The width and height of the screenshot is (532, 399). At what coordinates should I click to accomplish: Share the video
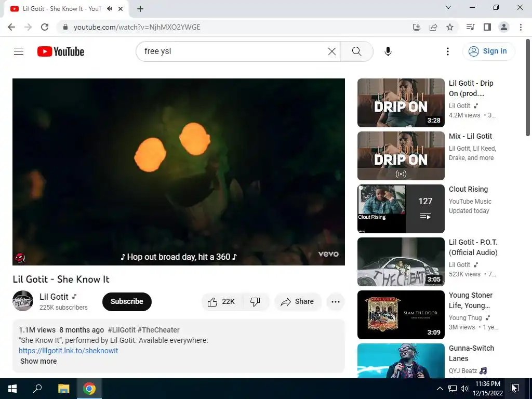[298, 302]
